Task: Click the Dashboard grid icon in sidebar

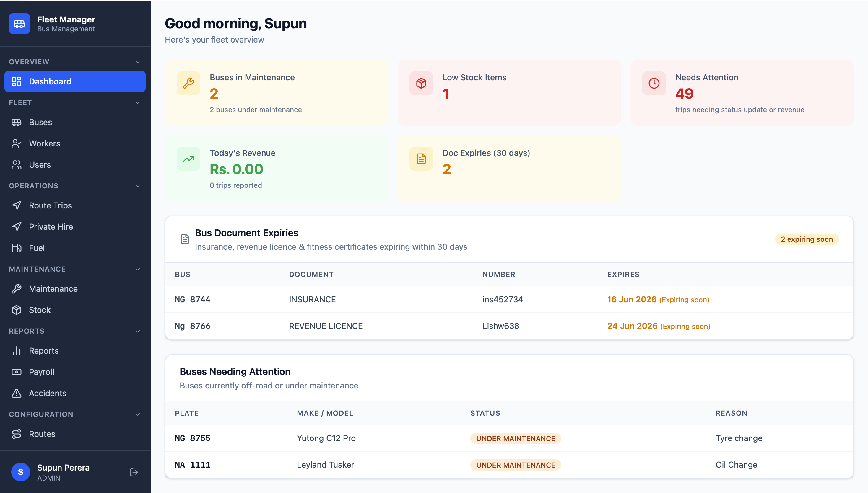Action: [x=16, y=81]
